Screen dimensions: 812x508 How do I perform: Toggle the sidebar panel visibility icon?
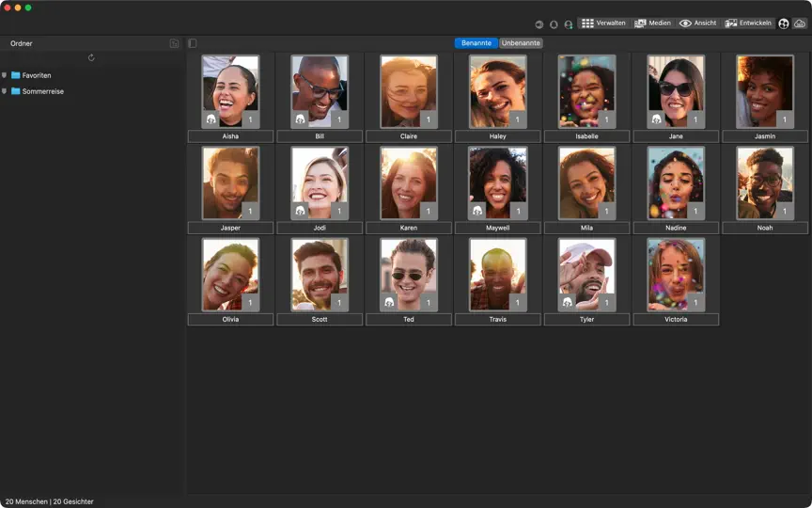(193, 43)
